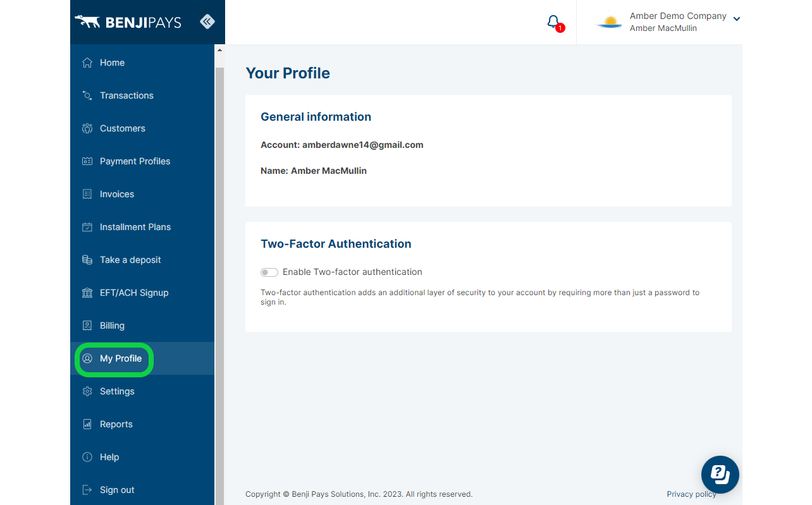Go to Home menu item
Image resolution: width=812 pixels, height=505 pixels.
(x=142, y=63)
